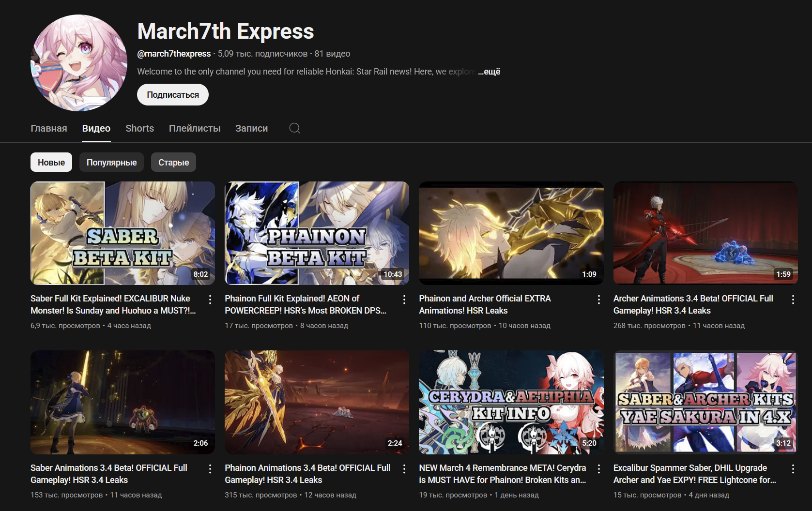Screen dimensions: 812x511
Task: Switch to the Главная tab
Action: [x=49, y=128]
